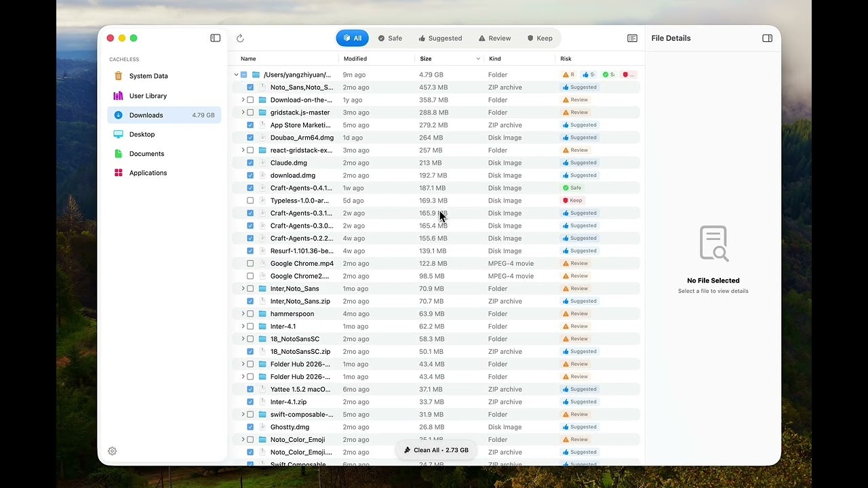
Task: Click the 264 MB size of Doubao_Arm64.dmg
Action: coord(431,138)
